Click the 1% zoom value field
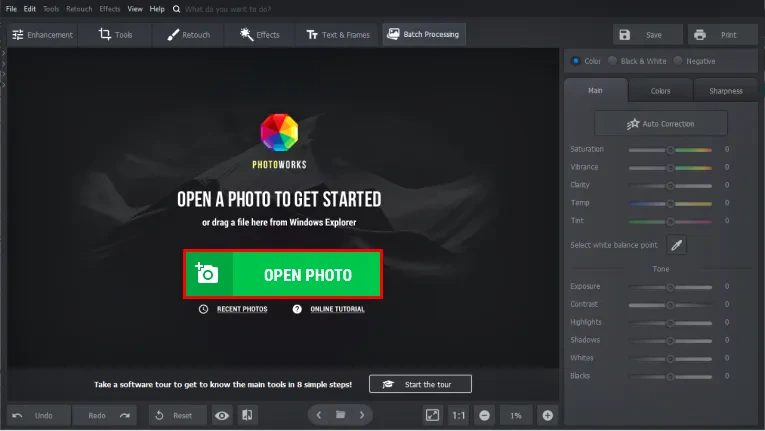The image size is (765, 431). (516, 416)
